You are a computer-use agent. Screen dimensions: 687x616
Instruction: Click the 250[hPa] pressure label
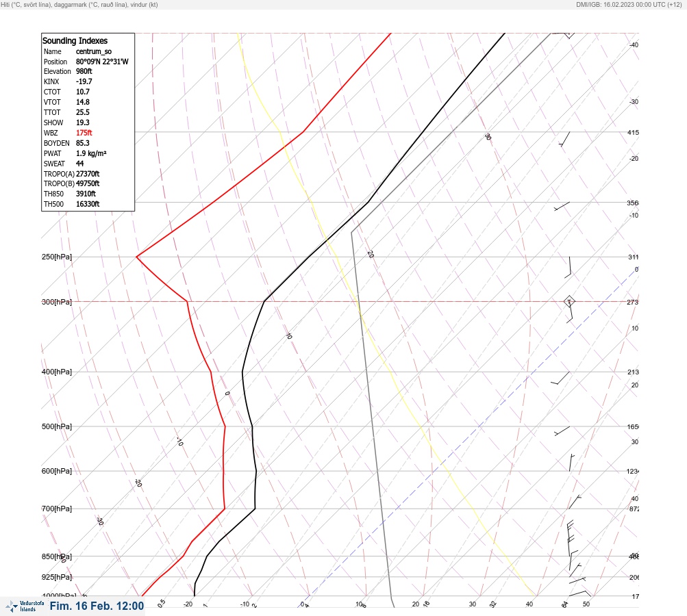[57, 257]
